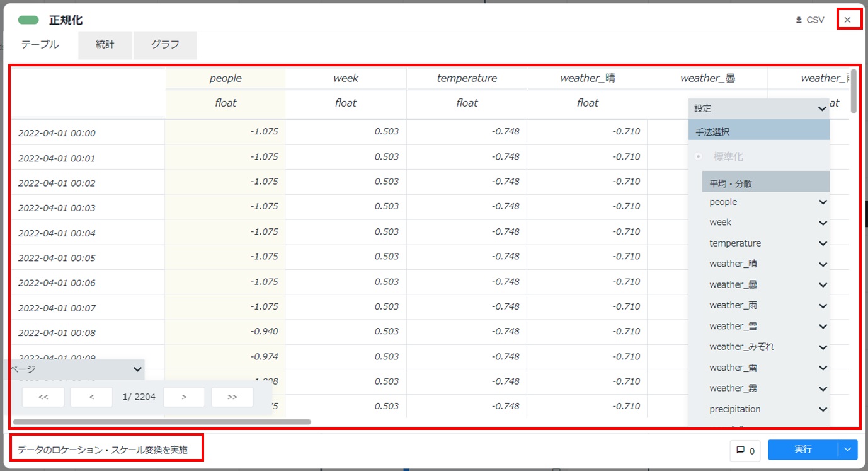Collapse the 設定 panel

pos(821,108)
